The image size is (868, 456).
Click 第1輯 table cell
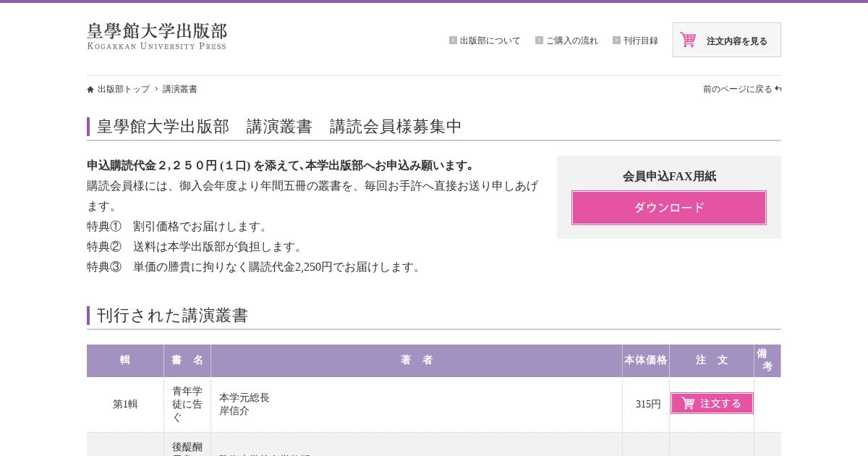125,405
